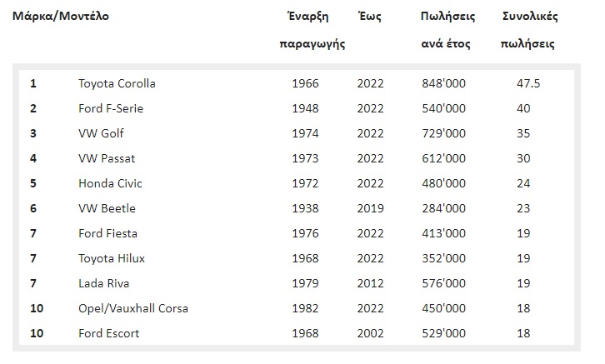Viewport: 605px width, 364px height.
Task: Click the Έναρξη παραγωγής column header
Action: pyautogui.click(x=312, y=31)
